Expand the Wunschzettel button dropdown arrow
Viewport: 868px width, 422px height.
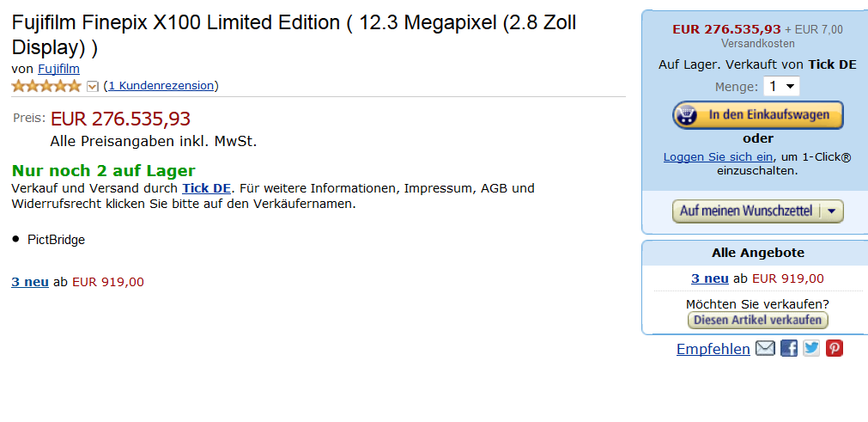[x=833, y=211]
